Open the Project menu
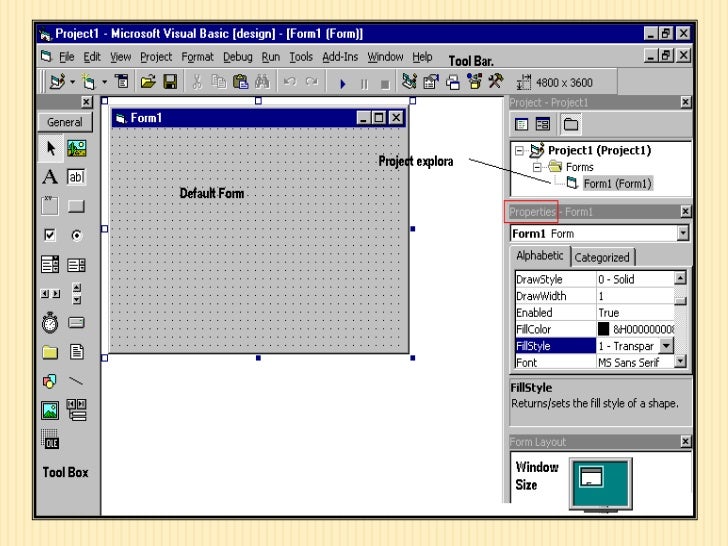The height and width of the screenshot is (546, 728). point(156,57)
